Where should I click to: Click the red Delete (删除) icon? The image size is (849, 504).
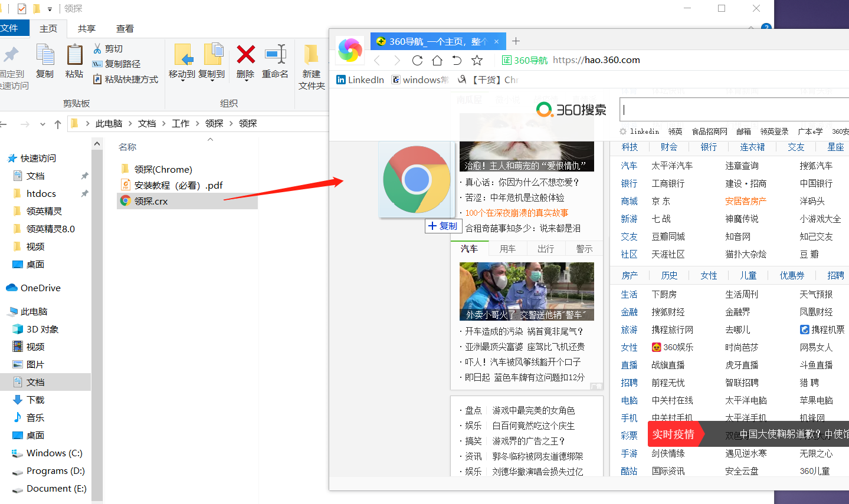[245, 54]
